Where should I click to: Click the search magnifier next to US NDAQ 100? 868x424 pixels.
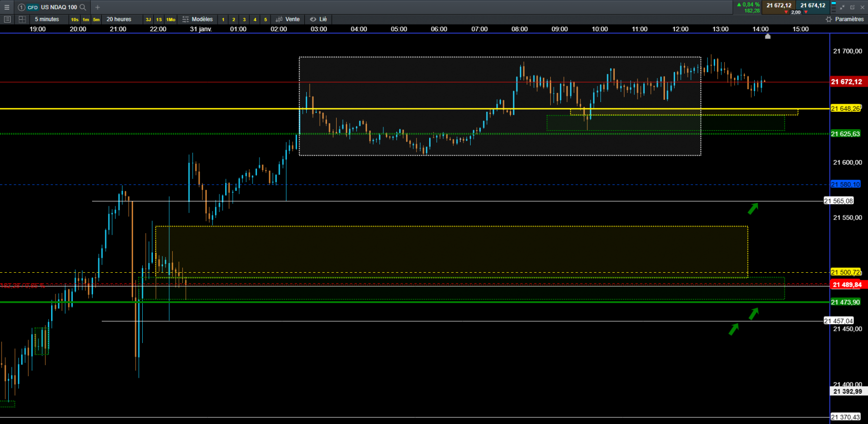coord(83,7)
